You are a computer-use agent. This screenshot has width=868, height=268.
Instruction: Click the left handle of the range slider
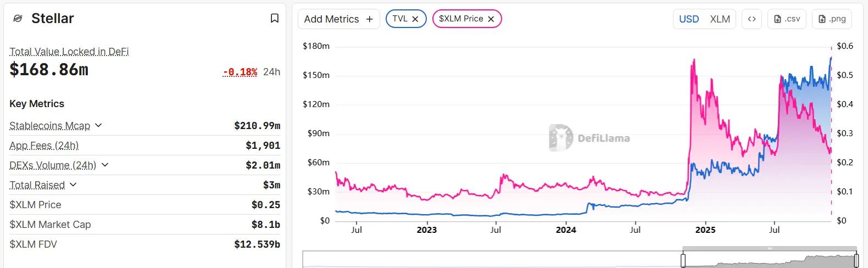click(683, 260)
